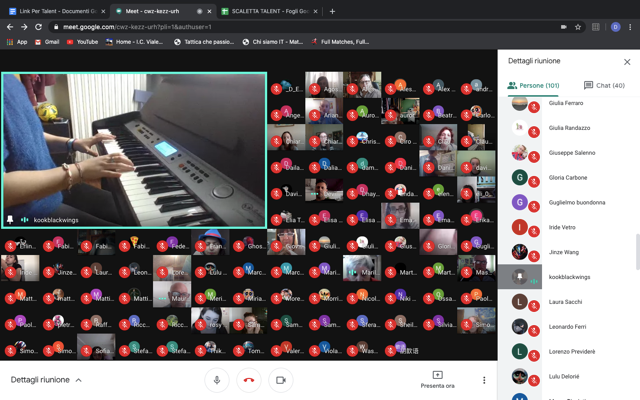Click Presenta ora to share screen
The width and height of the screenshot is (640, 400).
(437, 379)
